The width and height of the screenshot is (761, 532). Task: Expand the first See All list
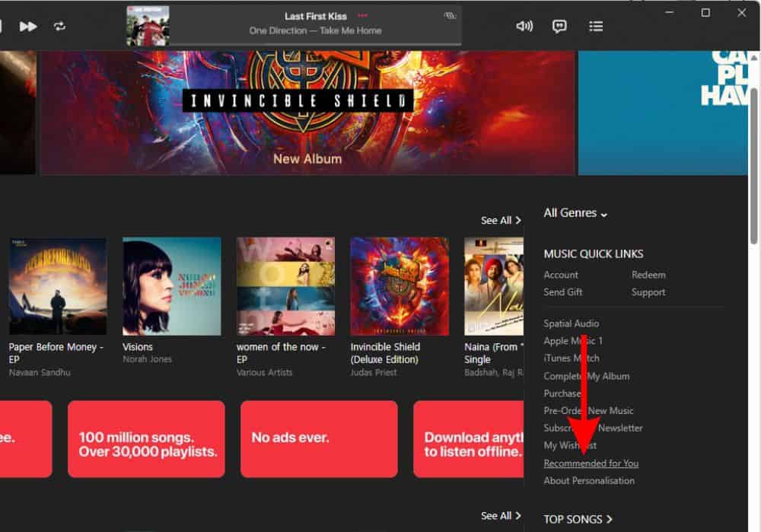501,220
